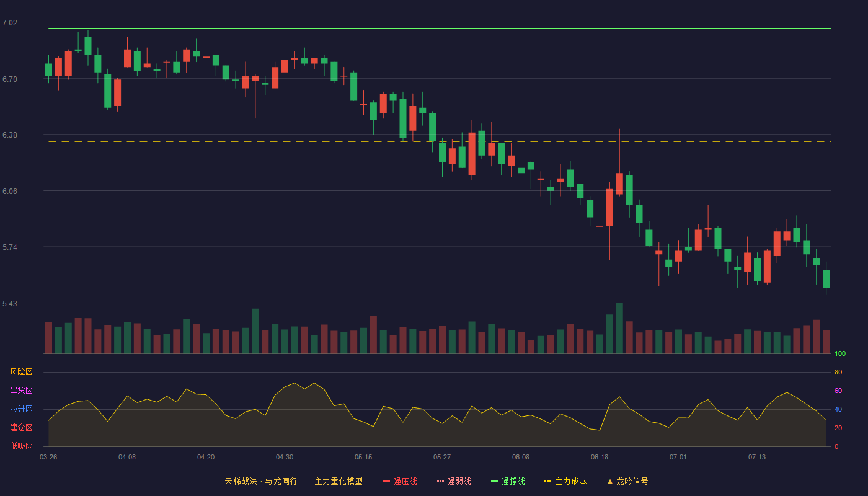The width and height of the screenshot is (868, 496).
Task: Click the 出货区 zone label
Action: coord(21,391)
